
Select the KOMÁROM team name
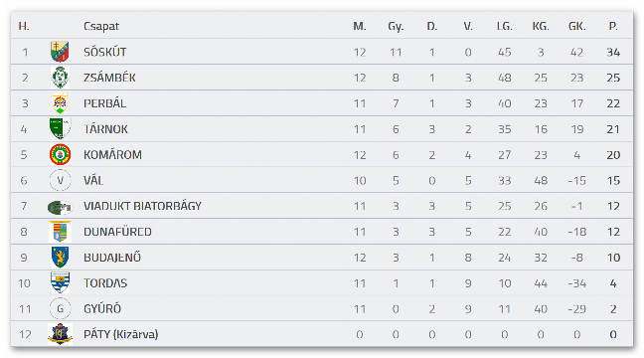coord(112,154)
